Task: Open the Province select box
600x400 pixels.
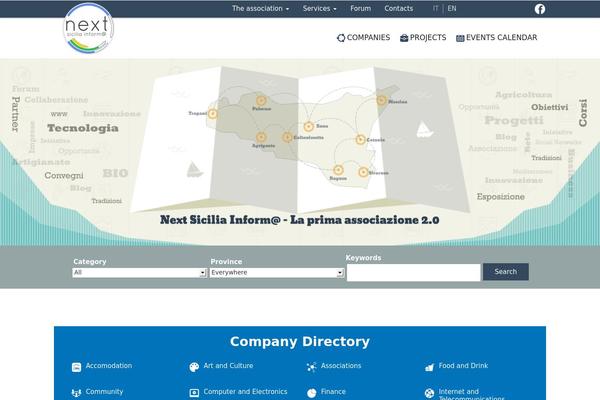Action: [277, 273]
